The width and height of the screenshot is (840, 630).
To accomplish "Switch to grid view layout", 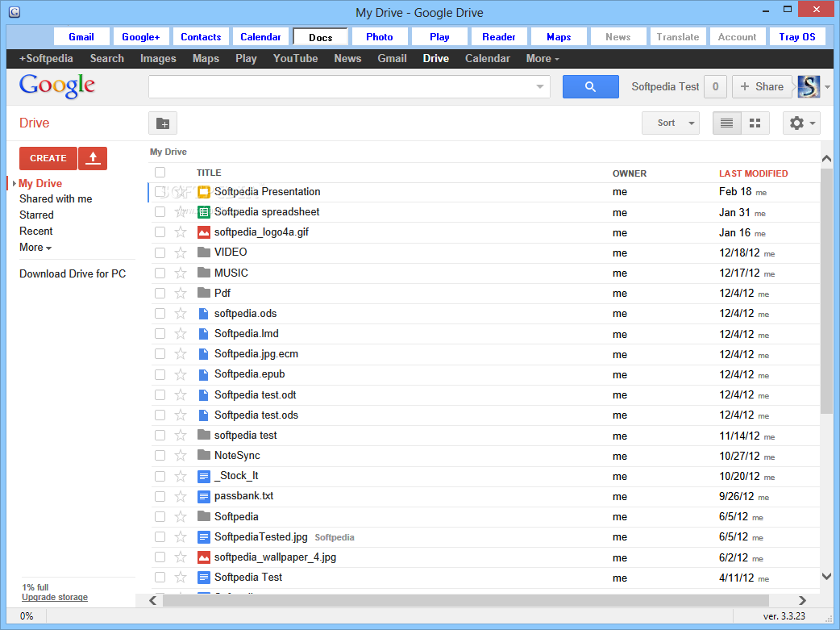I will tap(755, 123).
